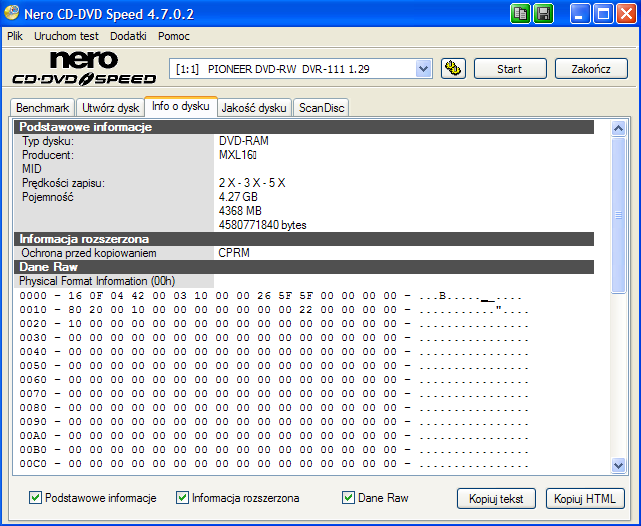Screen dimensions: 641x526
Task: Click the MID label
Action: click(31, 169)
